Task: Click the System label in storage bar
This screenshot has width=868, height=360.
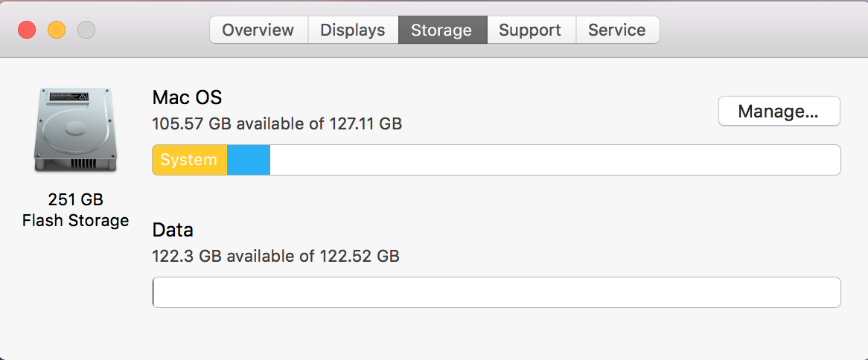Action: [188, 160]
